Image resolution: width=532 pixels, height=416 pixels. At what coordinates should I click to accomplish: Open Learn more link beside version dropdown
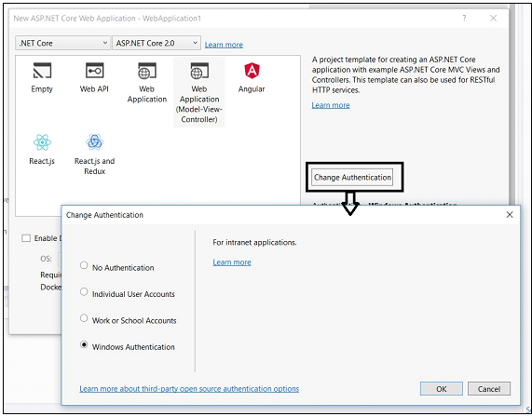[x=224, y=45]
